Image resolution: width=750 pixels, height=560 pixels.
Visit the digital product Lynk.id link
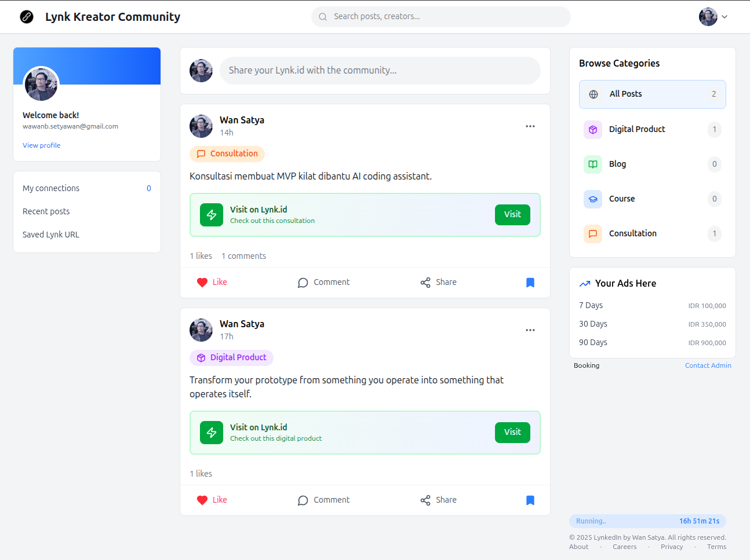pyautogui.click(x=512, y=433)
